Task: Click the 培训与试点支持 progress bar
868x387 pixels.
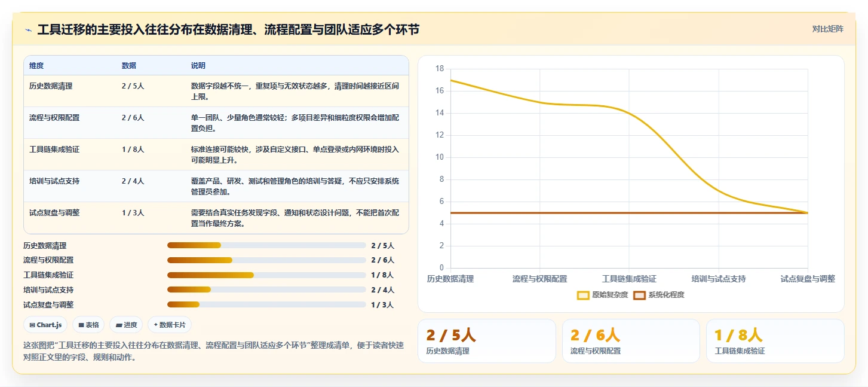Action: point(266,290)
